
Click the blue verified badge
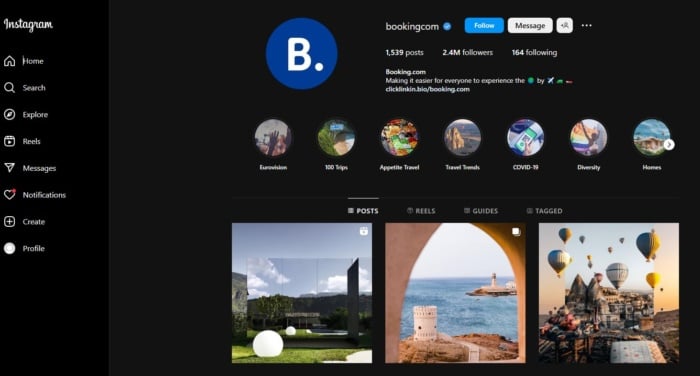click(x=447, y=26)
